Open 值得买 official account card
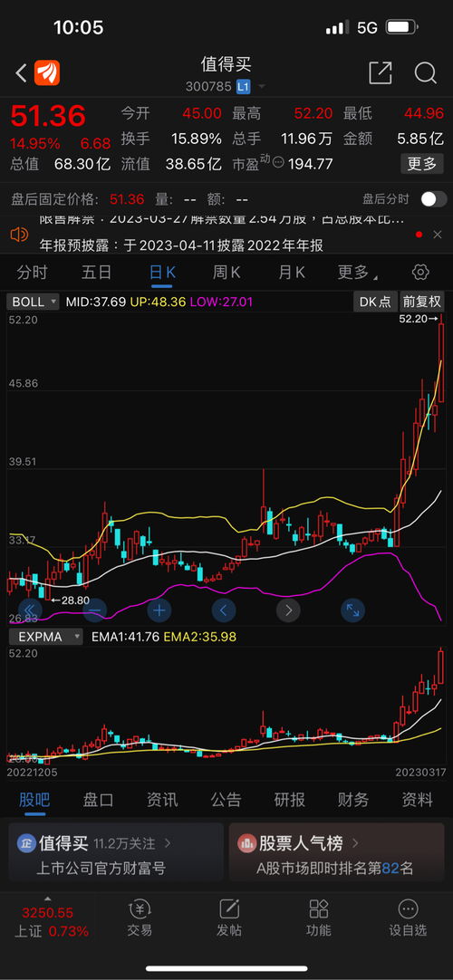 coord(116,852)
